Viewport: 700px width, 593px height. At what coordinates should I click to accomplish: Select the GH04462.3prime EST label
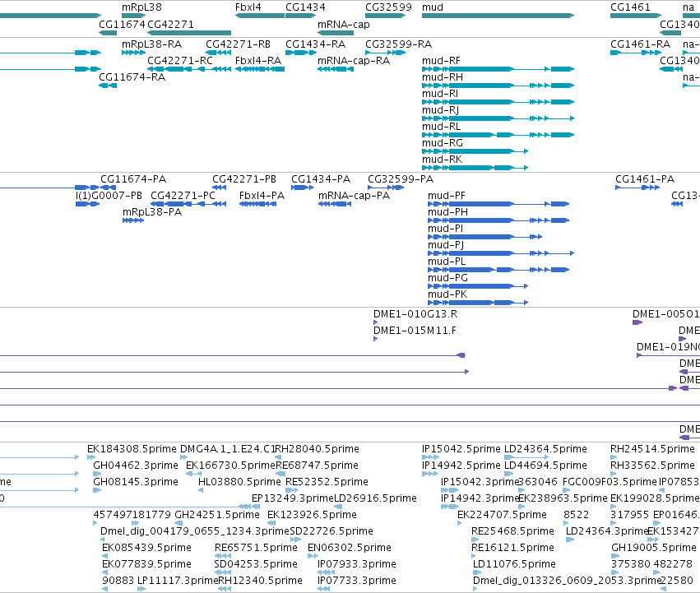(x=136, y=466)
